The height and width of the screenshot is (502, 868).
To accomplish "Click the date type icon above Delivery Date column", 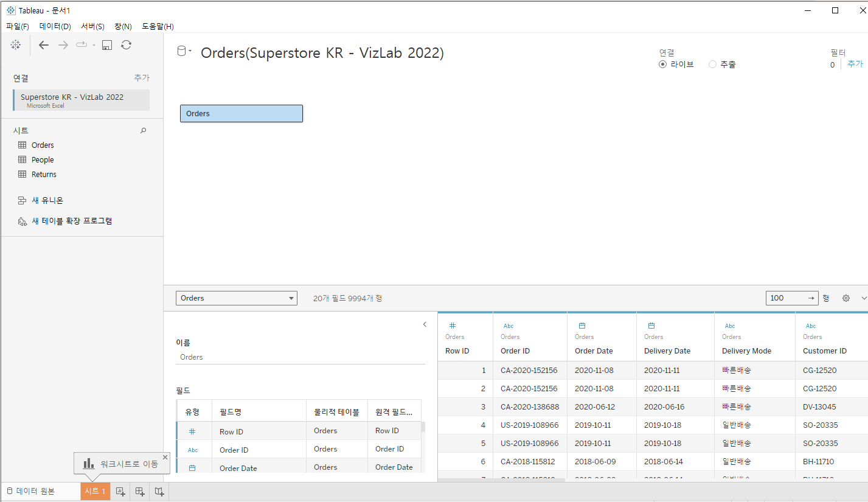I will pos(651,326).
